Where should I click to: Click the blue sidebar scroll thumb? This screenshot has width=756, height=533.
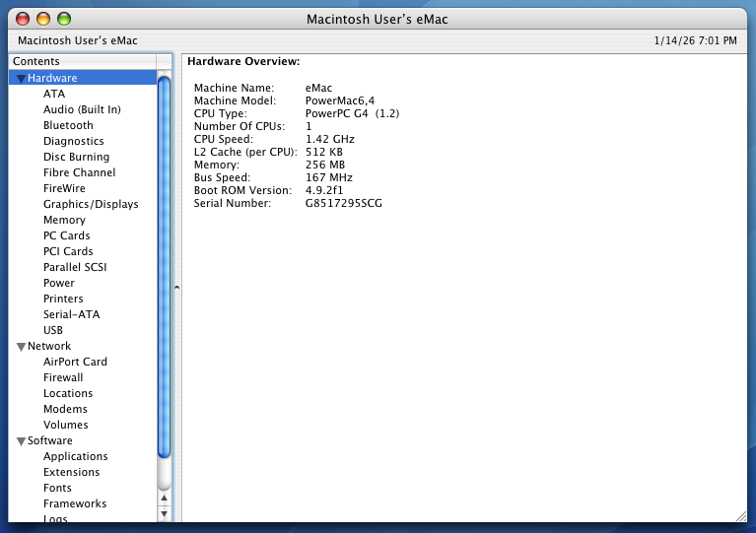click(164, 267)
